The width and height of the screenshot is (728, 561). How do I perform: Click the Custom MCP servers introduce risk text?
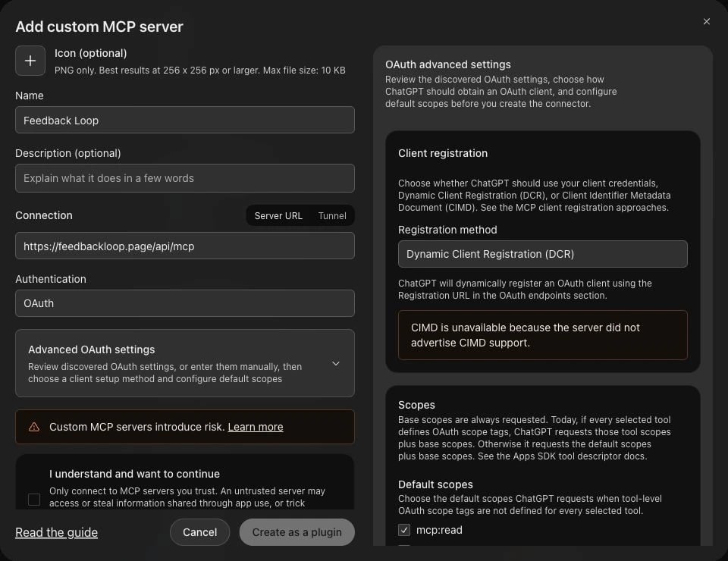tap(137, 427)
